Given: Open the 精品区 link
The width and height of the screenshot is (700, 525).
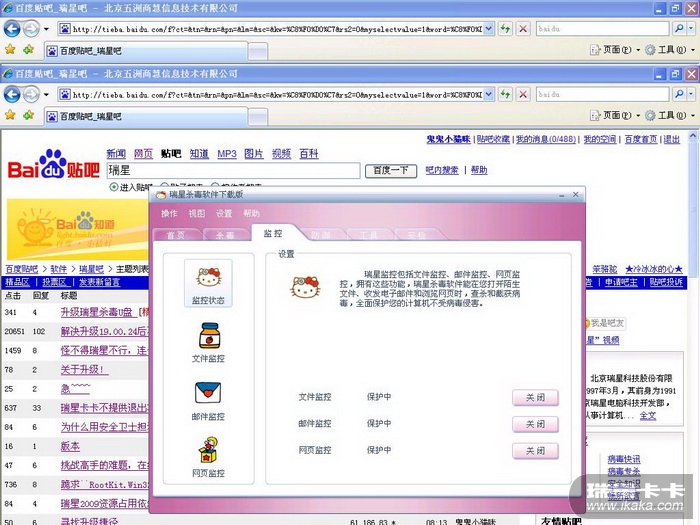Looking at the screenshot, I should [17, 282].
